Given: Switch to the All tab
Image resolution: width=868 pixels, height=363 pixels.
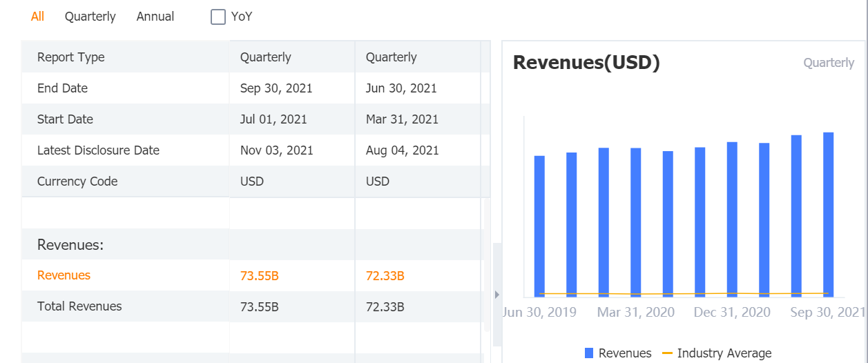Looking at the screenshot, I should pyautogui.click(x=37, y=17).
